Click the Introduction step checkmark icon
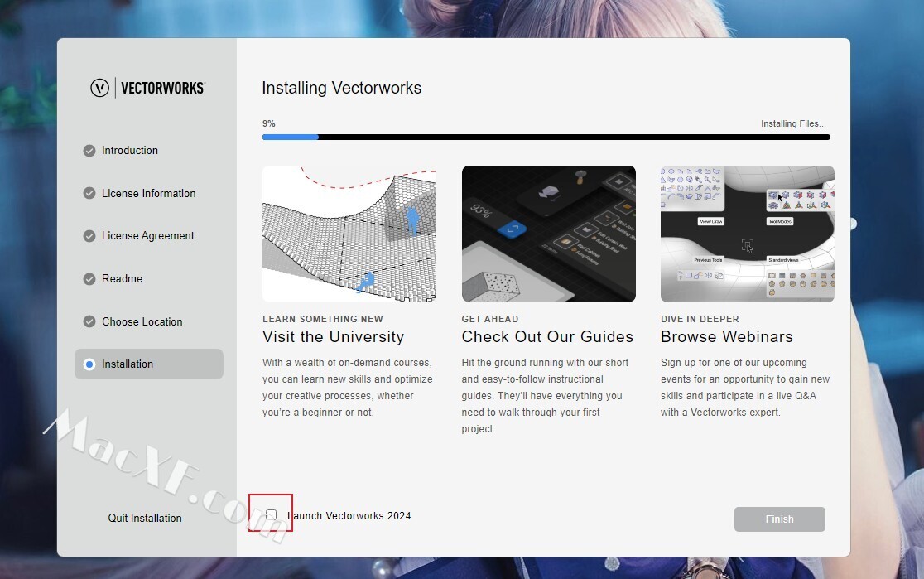Viewport: 924px width, 579px height. point(89,151)
